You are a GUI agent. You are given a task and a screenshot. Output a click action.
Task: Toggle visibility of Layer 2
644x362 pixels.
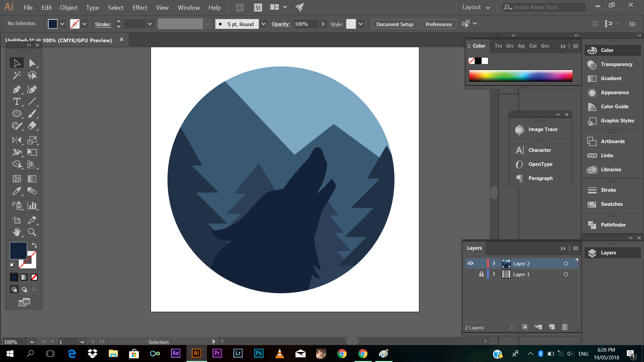coord(471,263)
